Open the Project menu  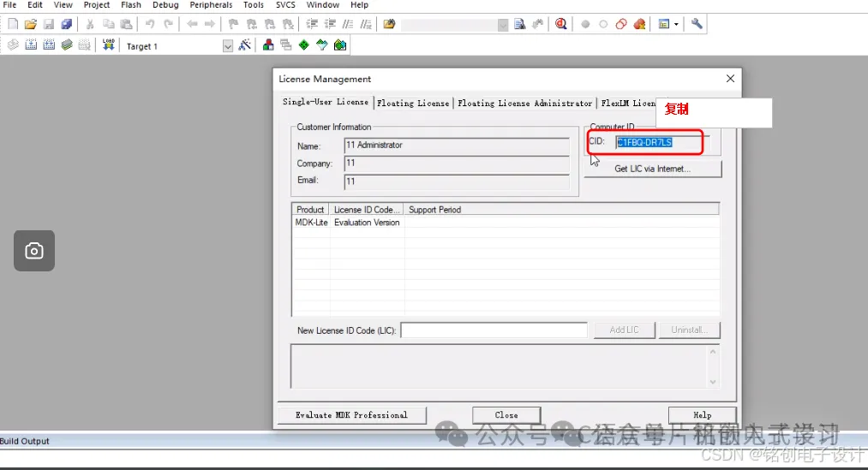point(97,5)
